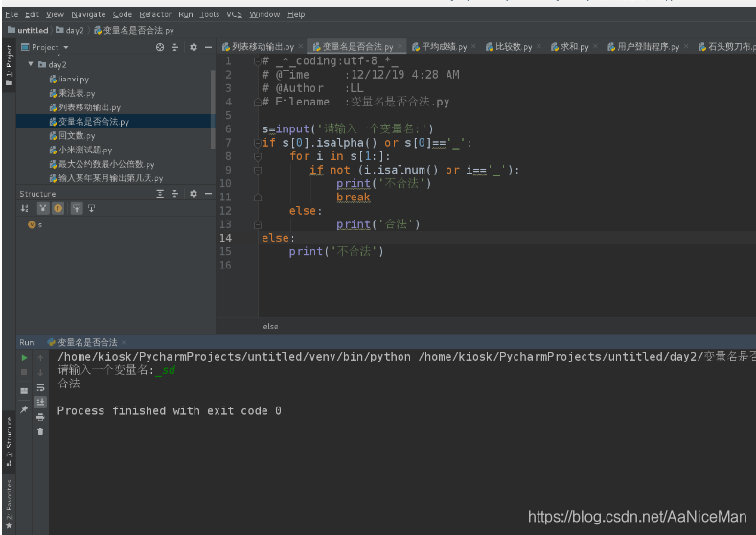Viewport: 756px width, 535px height.
Task: Toggle Show Fields (f) in Structure toolbar
Action: pyautogui.click(x=57, y=208)
